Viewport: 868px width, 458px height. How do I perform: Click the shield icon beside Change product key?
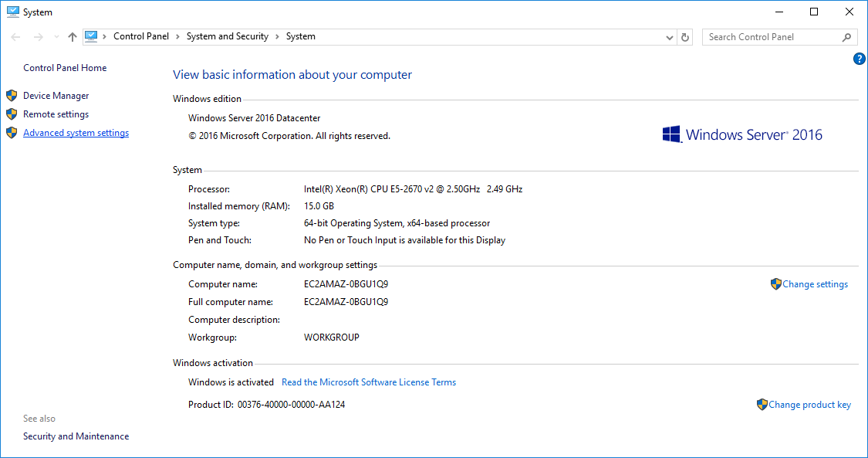tap(762, 404)
